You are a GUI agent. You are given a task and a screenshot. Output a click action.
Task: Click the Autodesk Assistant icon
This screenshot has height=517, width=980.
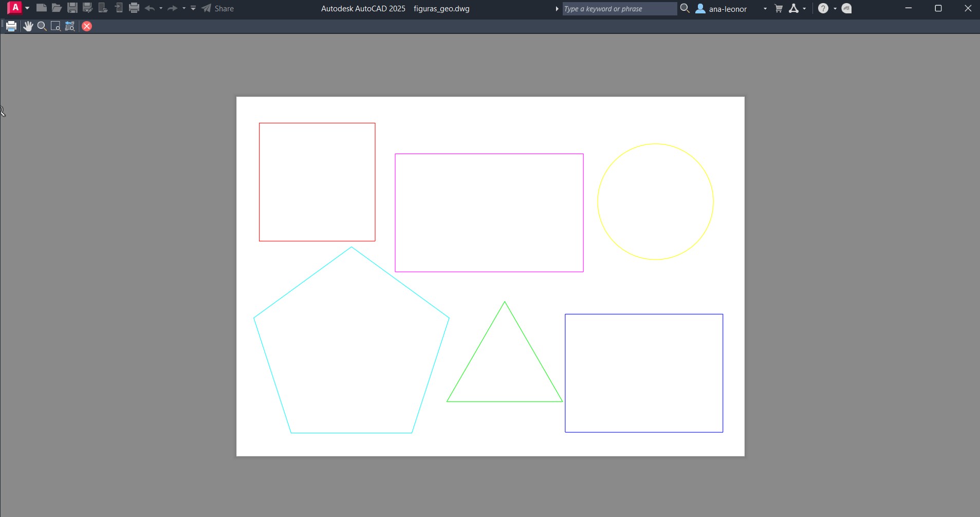pyautogui.click(x=847, y=8)
